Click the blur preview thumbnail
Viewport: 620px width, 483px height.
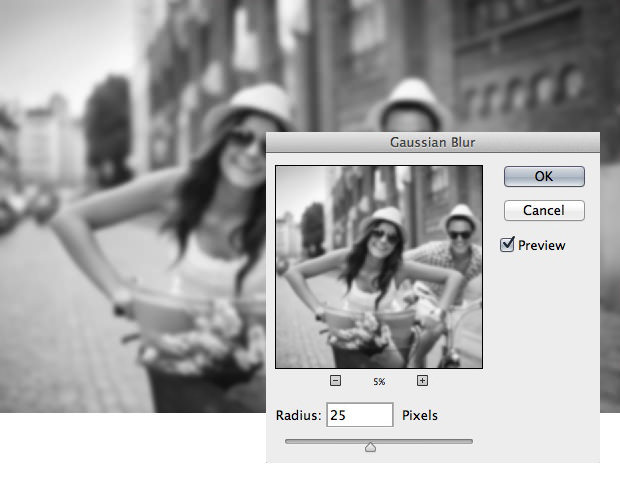[379, 267]
